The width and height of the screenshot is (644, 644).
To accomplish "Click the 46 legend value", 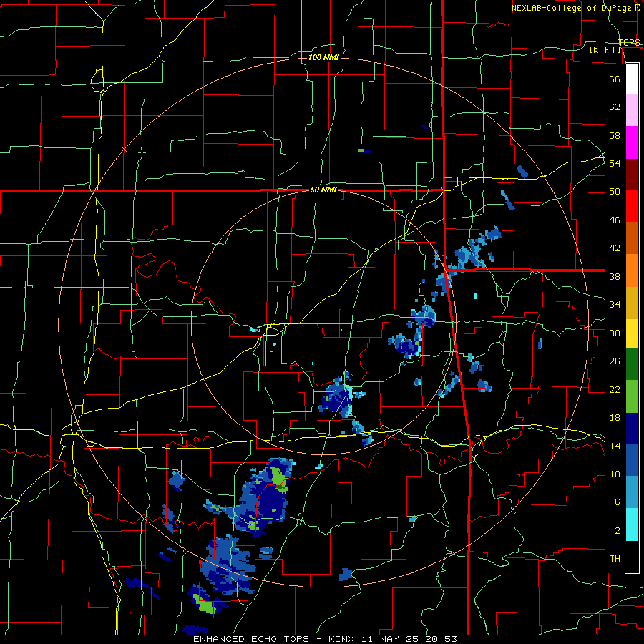I will click(x=615, y=220).
